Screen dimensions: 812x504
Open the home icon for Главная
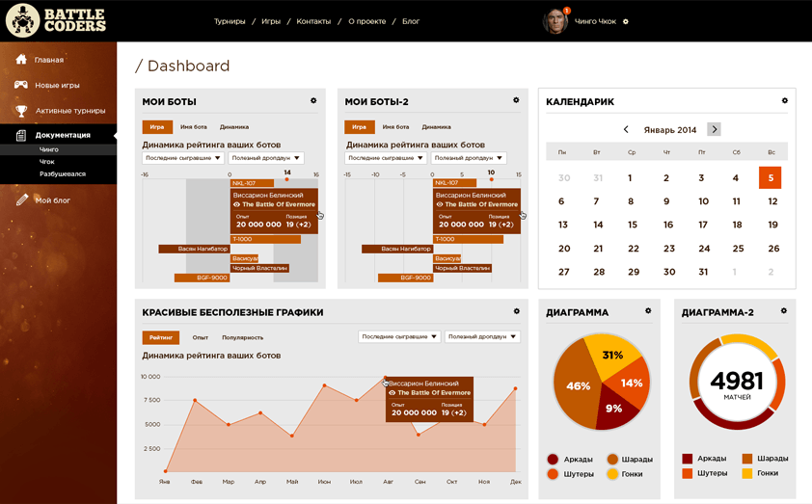click(20, 59)
